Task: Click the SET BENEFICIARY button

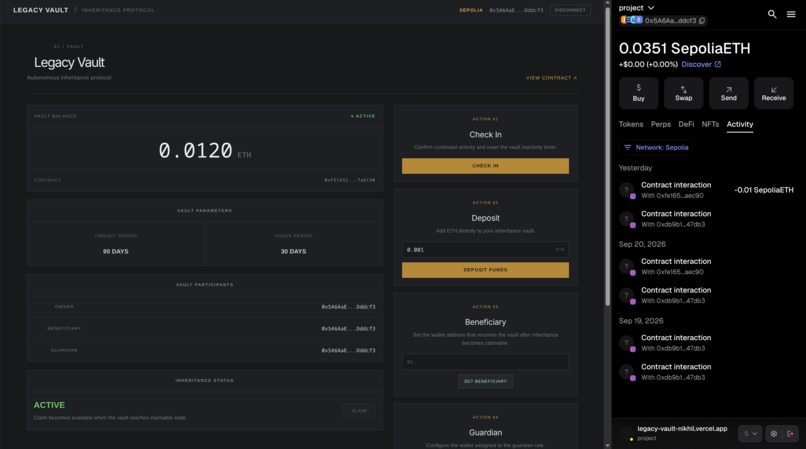Action: click(485, 381)
